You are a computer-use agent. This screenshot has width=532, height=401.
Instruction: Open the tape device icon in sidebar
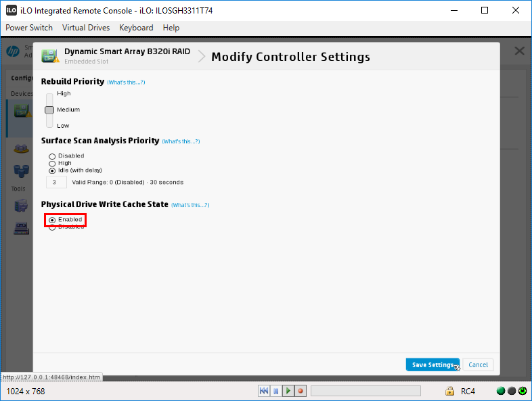click(x=21, y=228)
